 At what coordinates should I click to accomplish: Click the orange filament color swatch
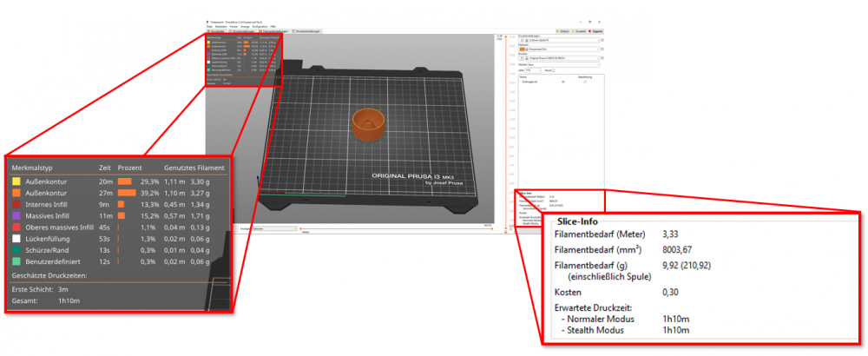[x=522, y=49]
